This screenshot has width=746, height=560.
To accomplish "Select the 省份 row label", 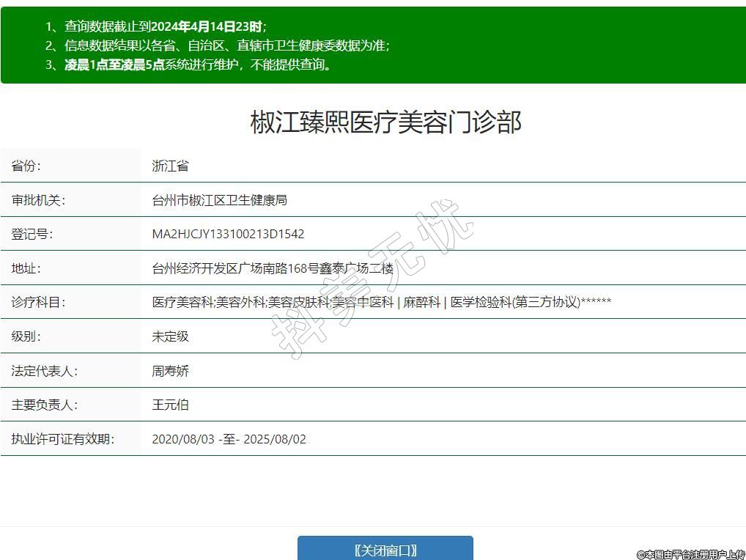I will click(x=26, y=166).
